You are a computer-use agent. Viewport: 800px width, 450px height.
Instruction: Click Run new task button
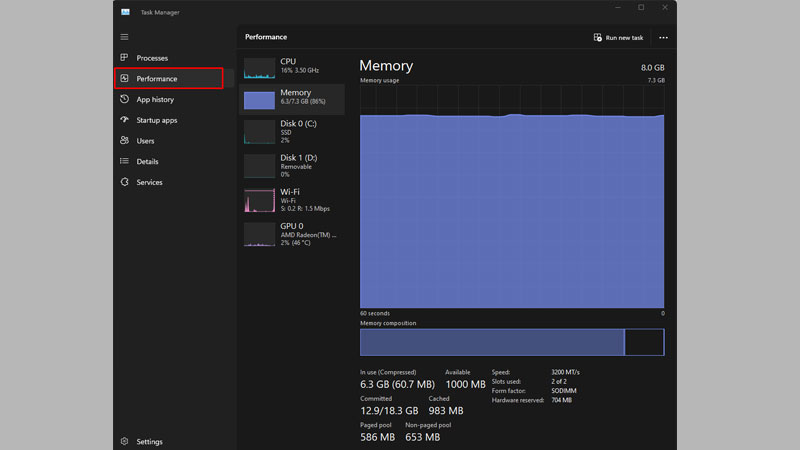(618, 37)
